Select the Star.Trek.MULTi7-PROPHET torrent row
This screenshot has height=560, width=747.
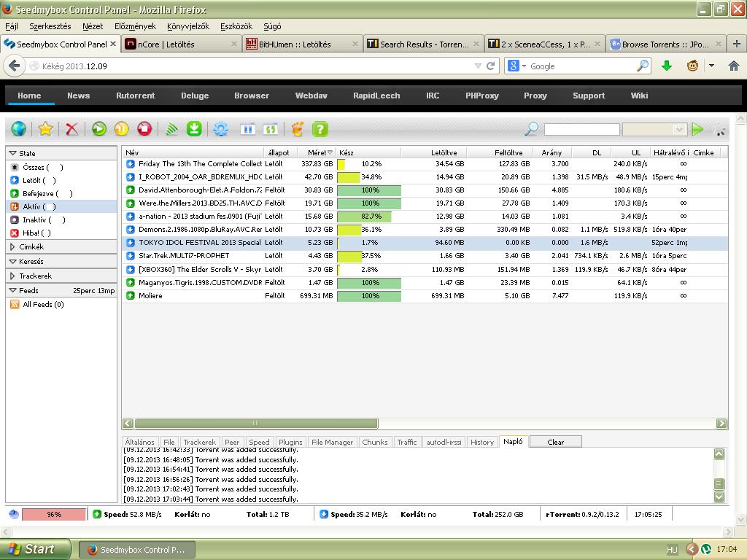tap(425, 256)
